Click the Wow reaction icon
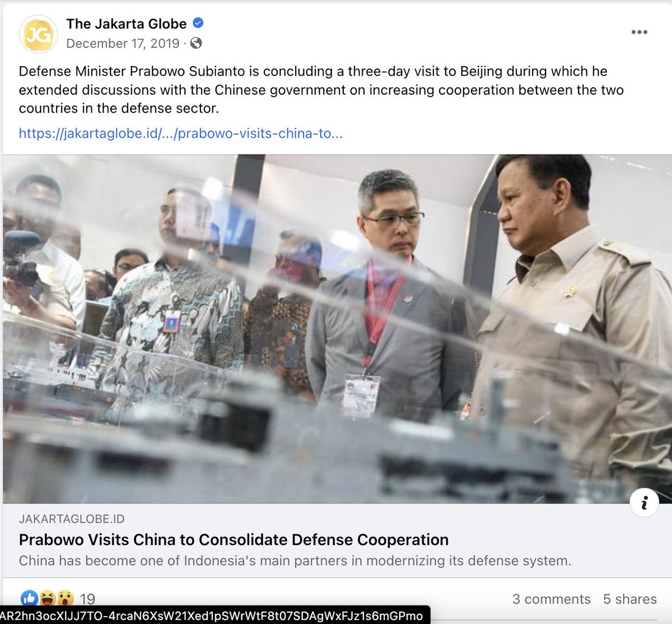 [66, 599]
